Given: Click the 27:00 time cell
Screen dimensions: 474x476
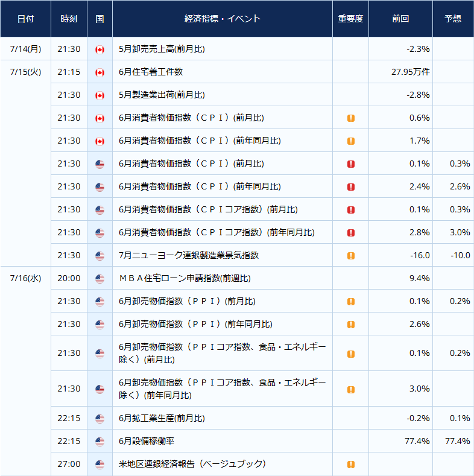Looking at the screenshot, I should pyautogui.click(x=69, y=464).
